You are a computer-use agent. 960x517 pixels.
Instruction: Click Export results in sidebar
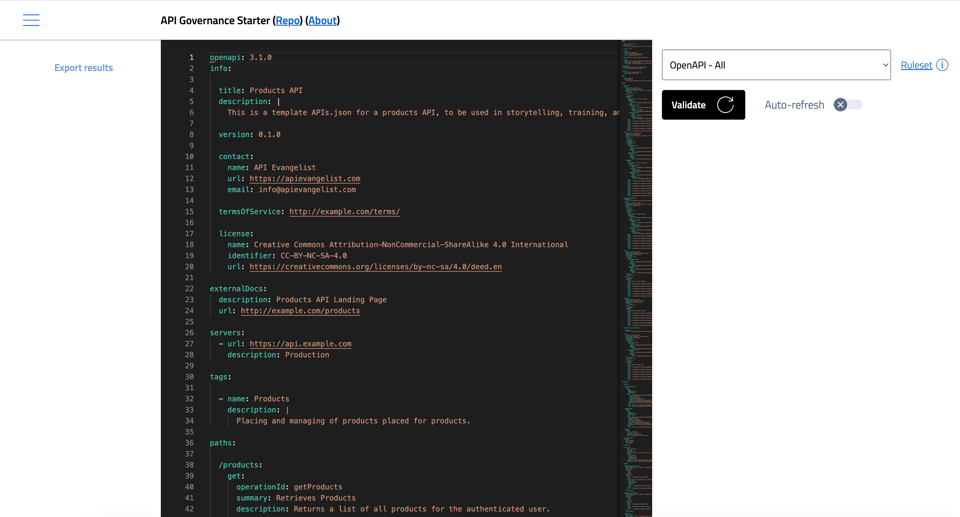83,68
